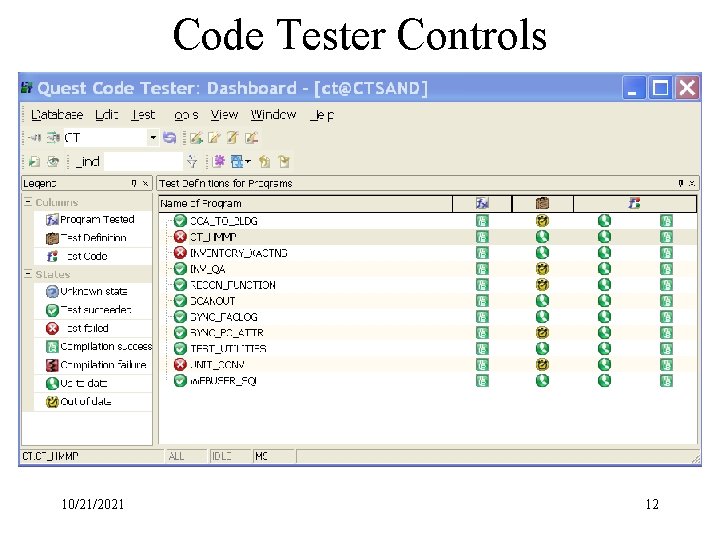Open the Help menu

pos(322,115)
